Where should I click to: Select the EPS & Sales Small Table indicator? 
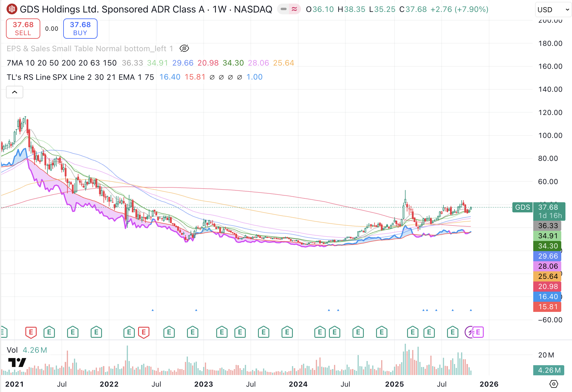(x=90, y=49)
